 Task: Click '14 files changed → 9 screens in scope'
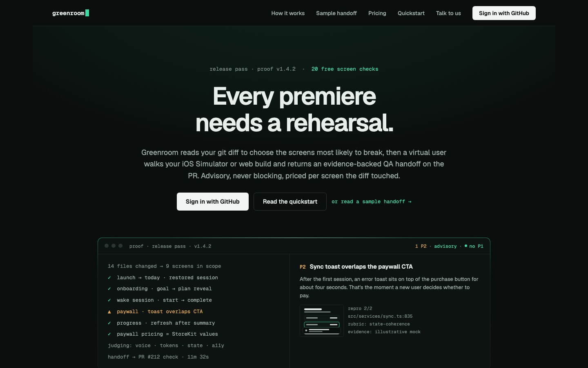(x=165, y=266)
